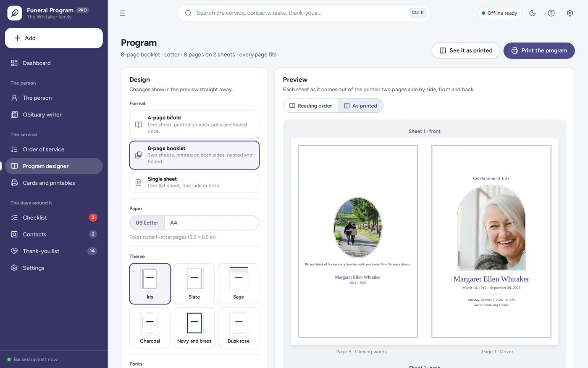Open Order of service

click(54, 149)
